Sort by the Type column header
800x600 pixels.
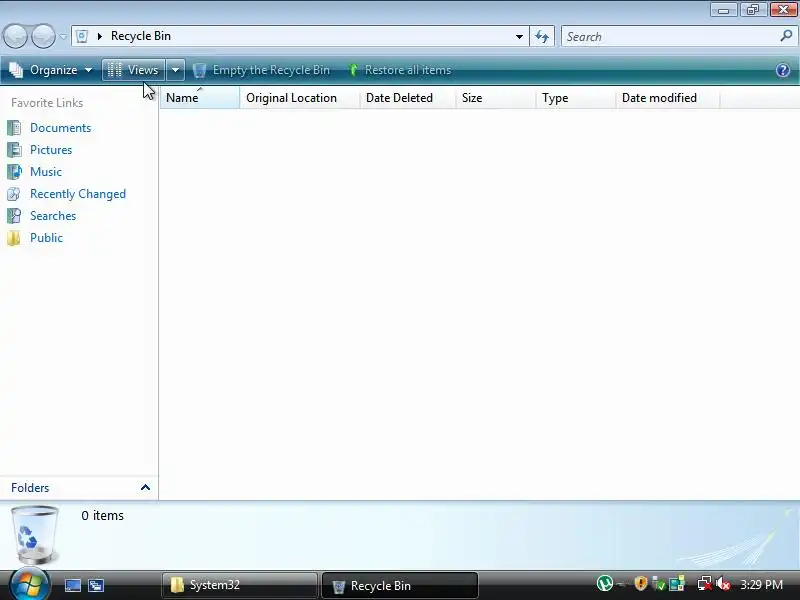point(576,97)
